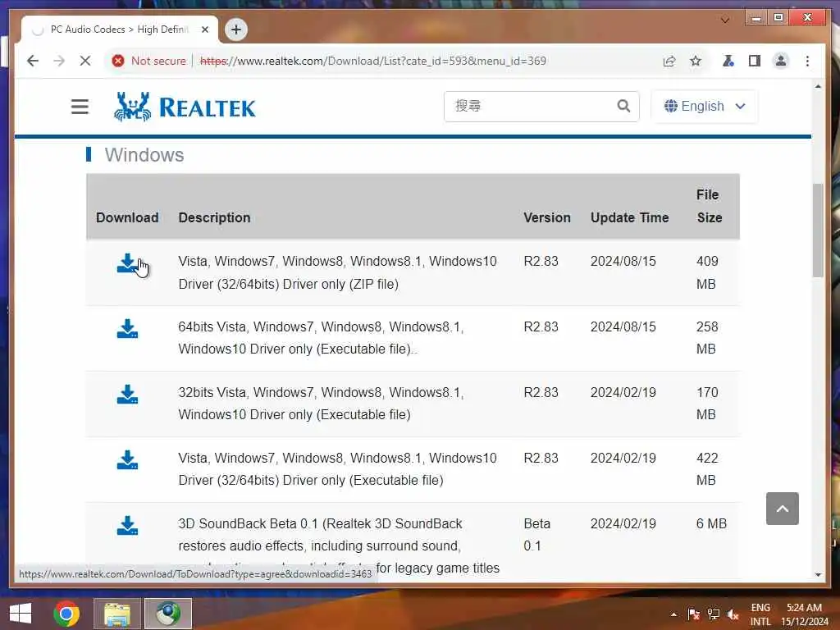Screen dimensions: 840x630
Task: Download the 3D SoundBack Beta 0.1
Action: pos(127,526)
